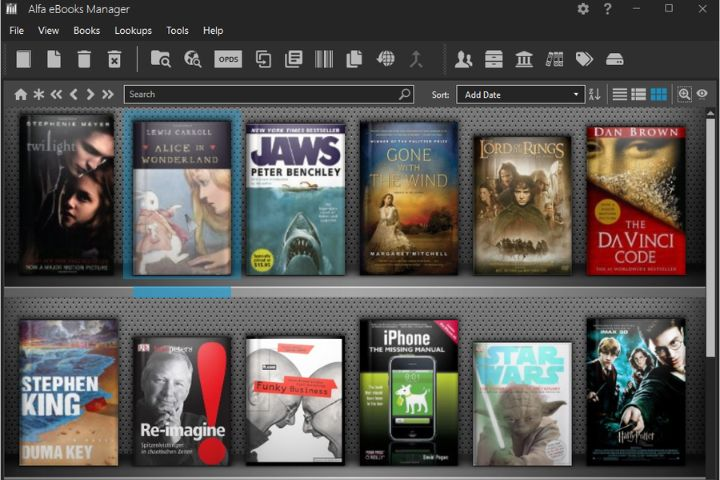Click the new book library icon
Viewport: 720px width, 480px height.
click(x=23, y=59)
